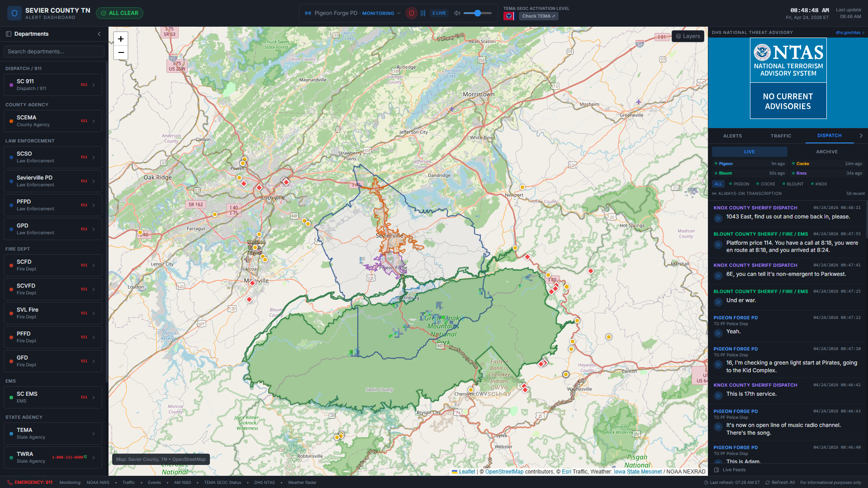Click the Check TEMA button
The height and width of the screenshot is (488, 868).
tap(538, 16)
